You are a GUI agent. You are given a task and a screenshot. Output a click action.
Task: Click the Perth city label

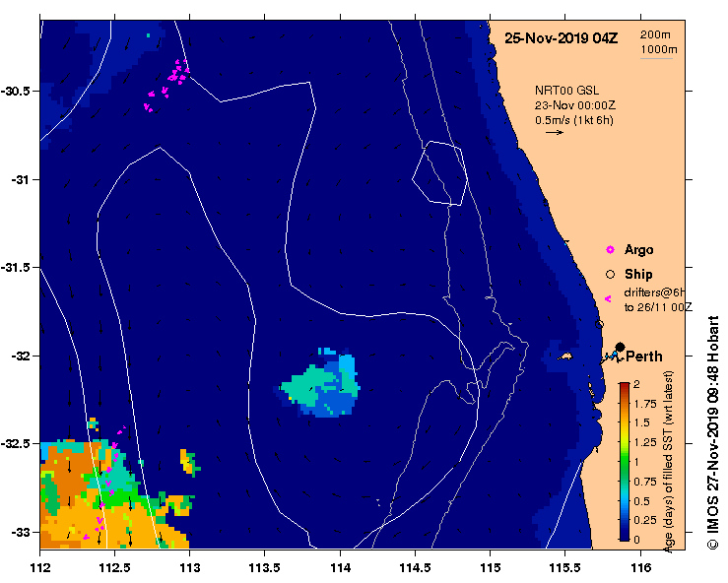tap(644, 356)
